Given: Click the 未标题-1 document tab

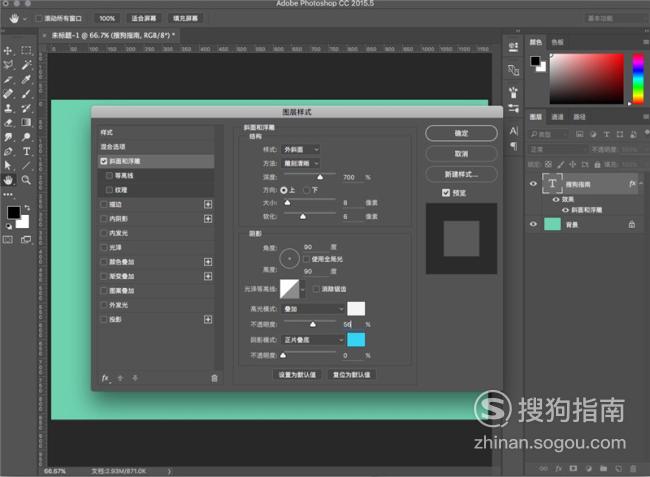Looking at the screenshot, I should pos(113,35).
